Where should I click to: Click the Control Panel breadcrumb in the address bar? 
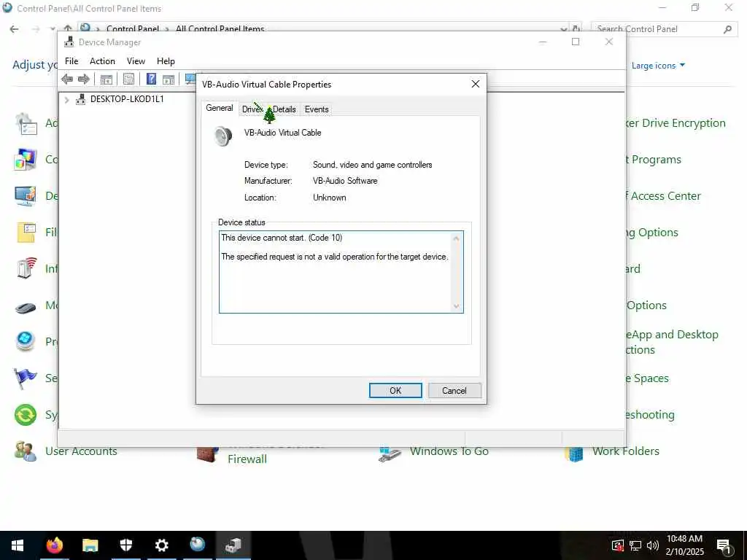tap(133, 29)
